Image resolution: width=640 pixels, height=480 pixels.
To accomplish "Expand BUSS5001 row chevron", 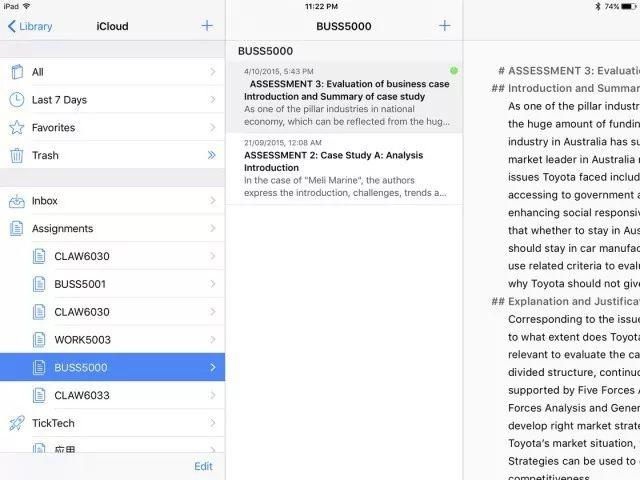I will pos(213,284).
